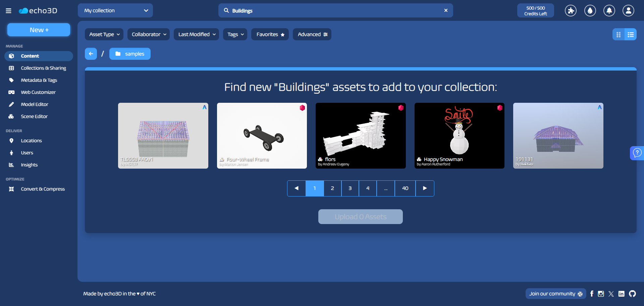Click the back arrow folder button
Viewport: 644px width, 306px height.
coord(91,54)
